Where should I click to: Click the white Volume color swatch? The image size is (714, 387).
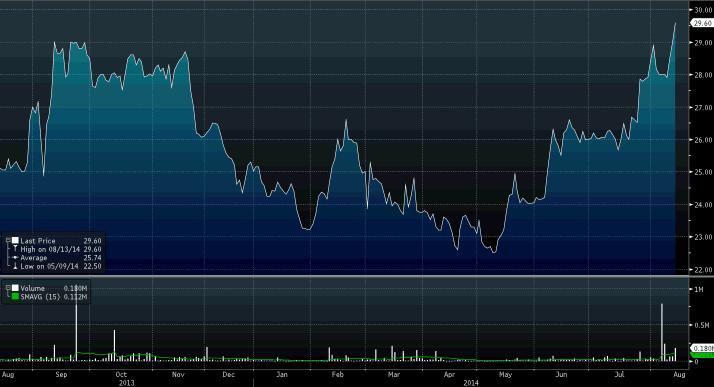(15, 288)
